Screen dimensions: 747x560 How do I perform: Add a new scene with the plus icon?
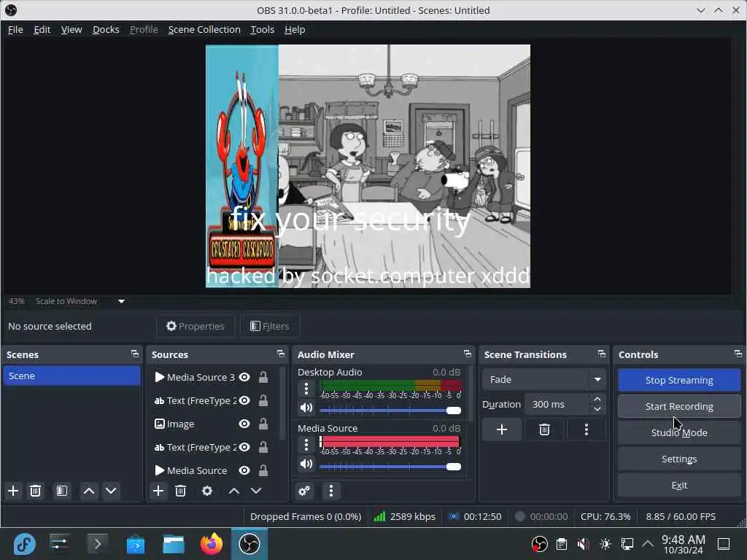[x=13, y=491]
